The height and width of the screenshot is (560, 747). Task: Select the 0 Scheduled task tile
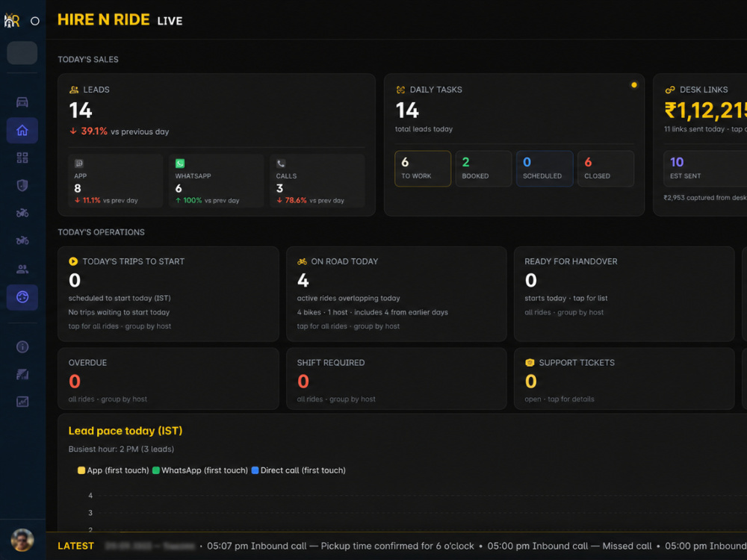pos(545,169)
